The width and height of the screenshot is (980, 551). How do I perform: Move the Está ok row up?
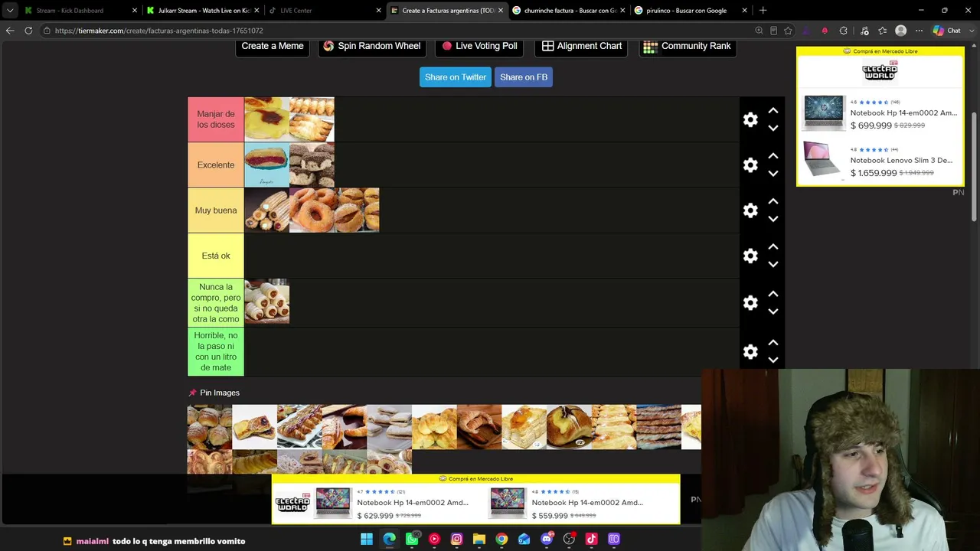pos(773,246)
